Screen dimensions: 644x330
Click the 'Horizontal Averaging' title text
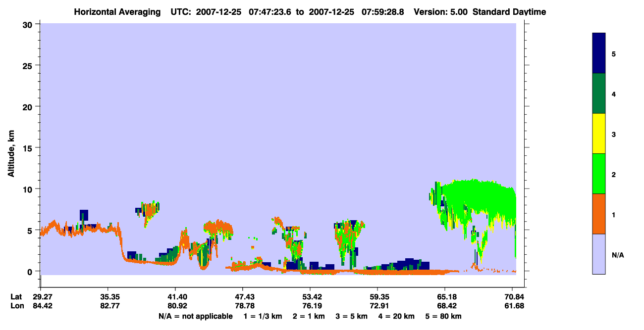(x=117, y=12)
